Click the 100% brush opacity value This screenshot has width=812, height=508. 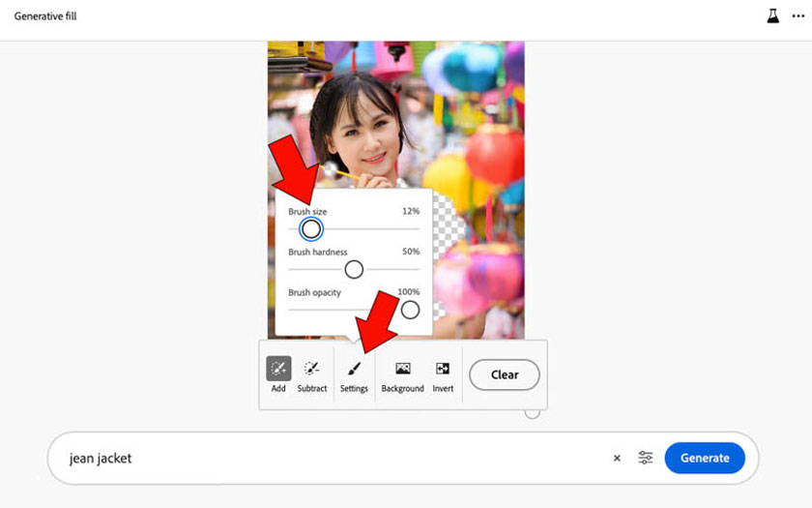coord(409,292)
